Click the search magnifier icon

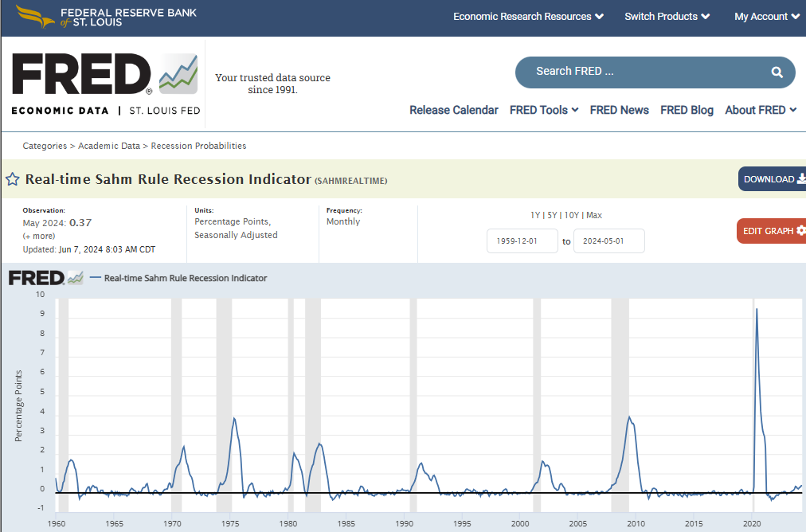(x=777, y=72)
